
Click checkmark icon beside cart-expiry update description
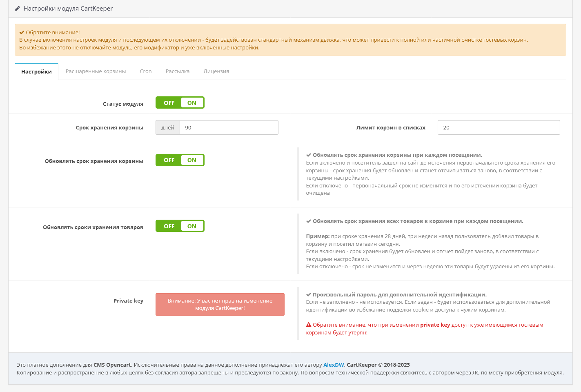tap(309, 155)
